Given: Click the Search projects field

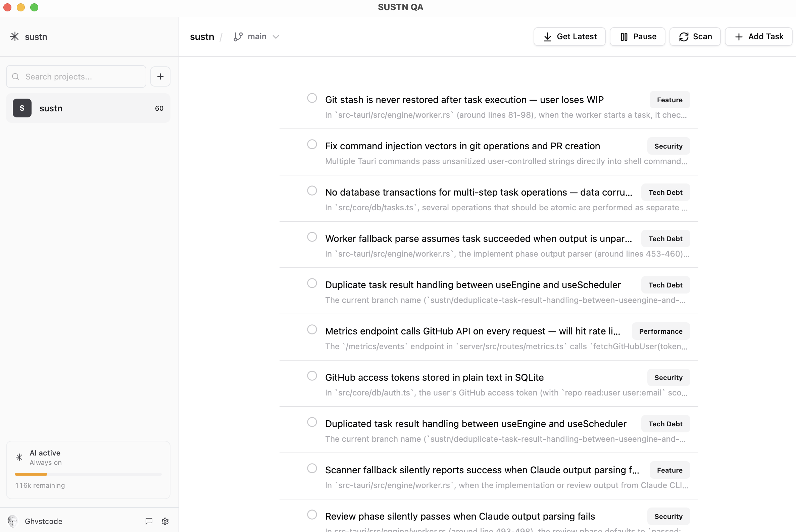Looking at the screenshot, I should tap(76, 76).
